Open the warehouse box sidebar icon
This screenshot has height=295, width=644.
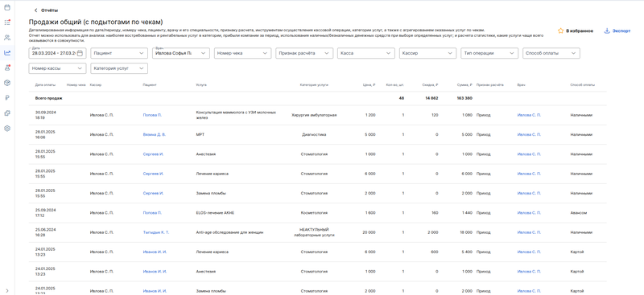[x=7, y=83]
